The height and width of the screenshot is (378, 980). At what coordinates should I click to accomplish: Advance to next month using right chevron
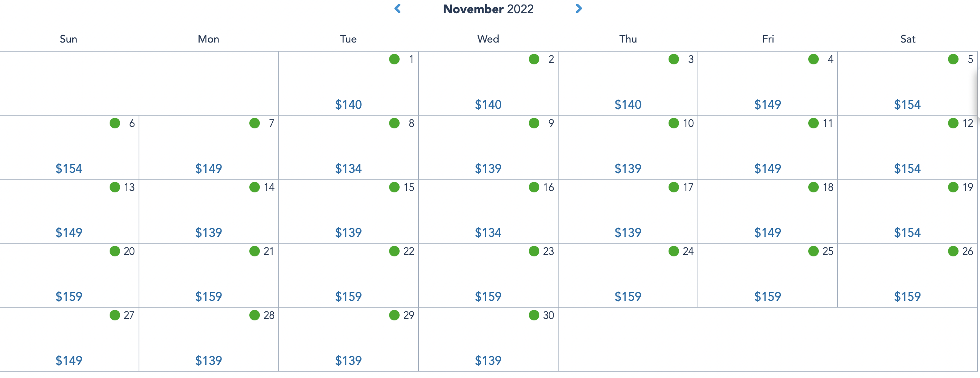point(579,8)
